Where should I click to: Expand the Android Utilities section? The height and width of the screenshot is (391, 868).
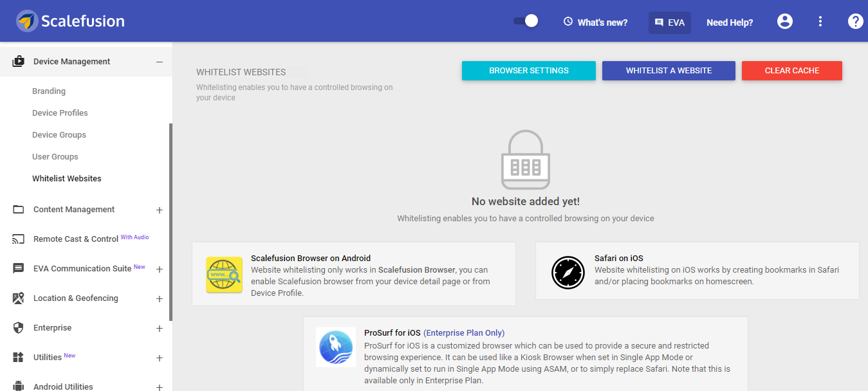pos(160,387)
